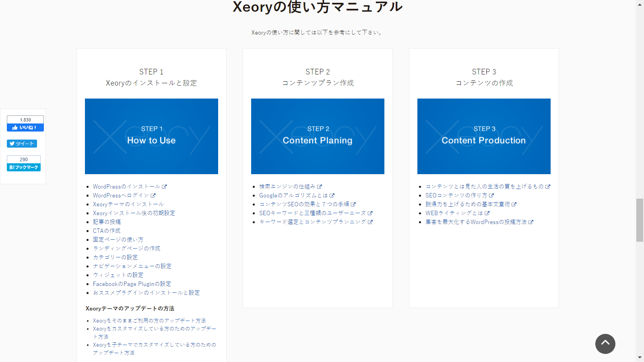Click the scrollbar down arrow
Screen dimensions: 644x362
coord(640,358)
